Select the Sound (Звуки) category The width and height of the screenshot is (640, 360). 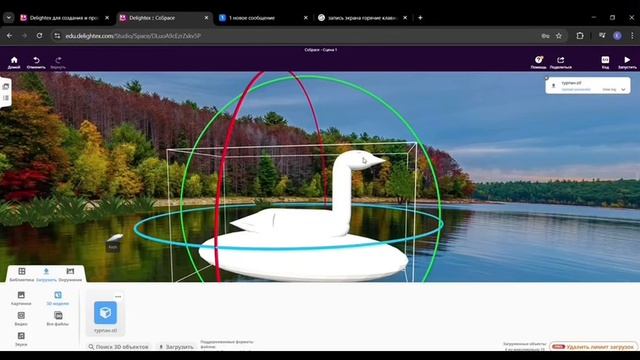[x=21, y=339]
